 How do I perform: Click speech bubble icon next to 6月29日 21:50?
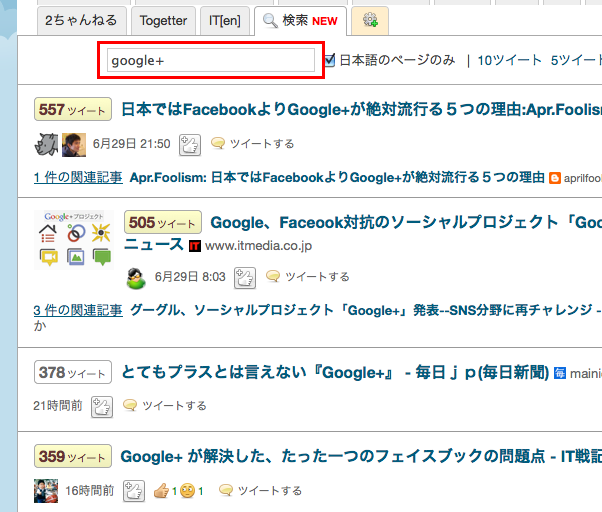coord(218,144)
